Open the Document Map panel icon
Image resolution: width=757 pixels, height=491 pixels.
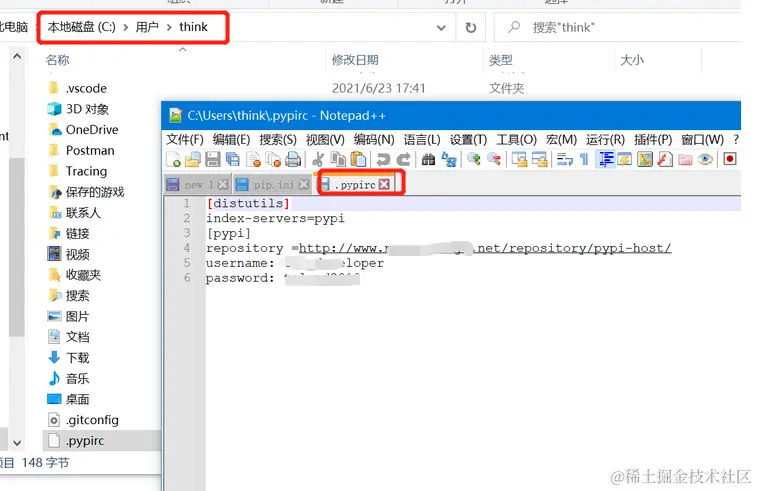click(645, 159)
